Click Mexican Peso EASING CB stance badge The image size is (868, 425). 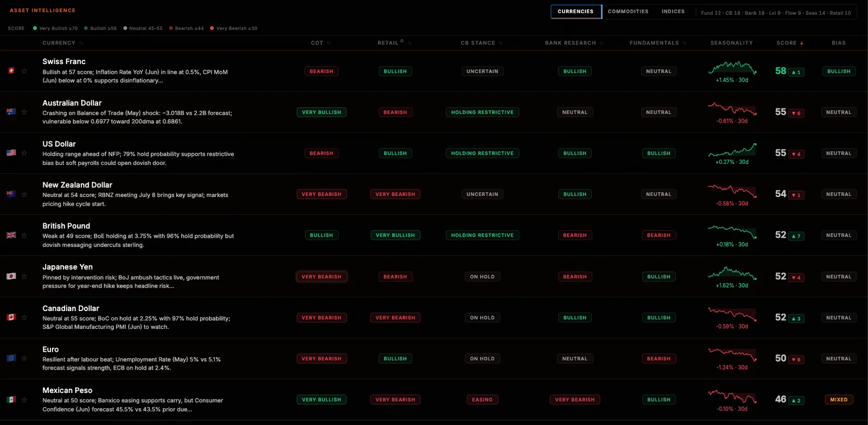(482, 399)
